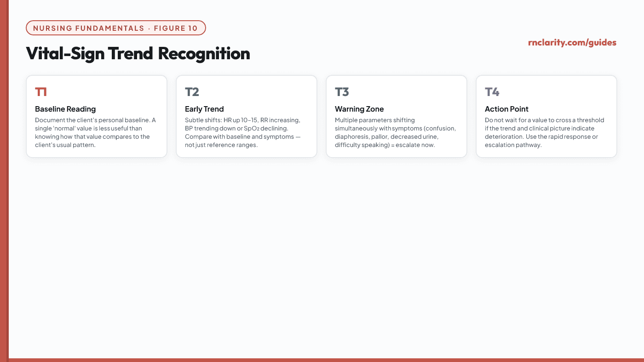Click the red left border stripe
Viewport: 644px width, 362px height.
[4, 181]
